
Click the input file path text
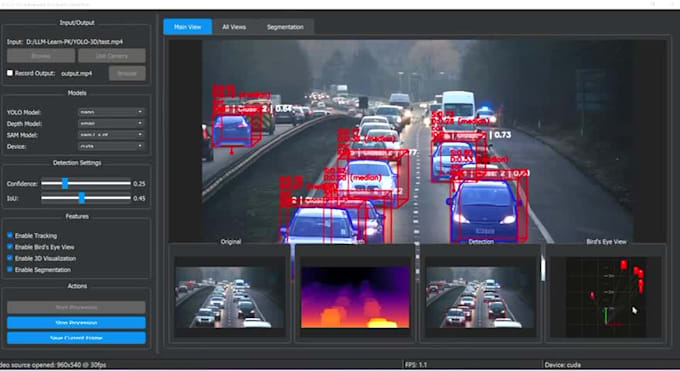pyautogui.click(x=75, y=42)
